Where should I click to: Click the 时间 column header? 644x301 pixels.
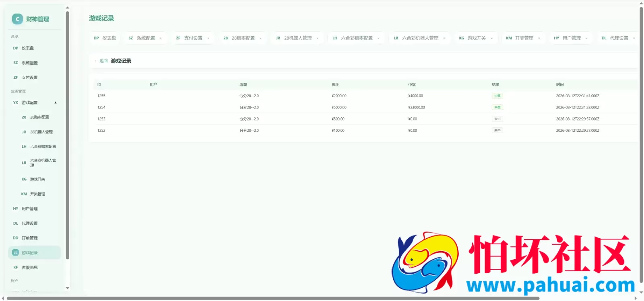[x=560, y=85]
